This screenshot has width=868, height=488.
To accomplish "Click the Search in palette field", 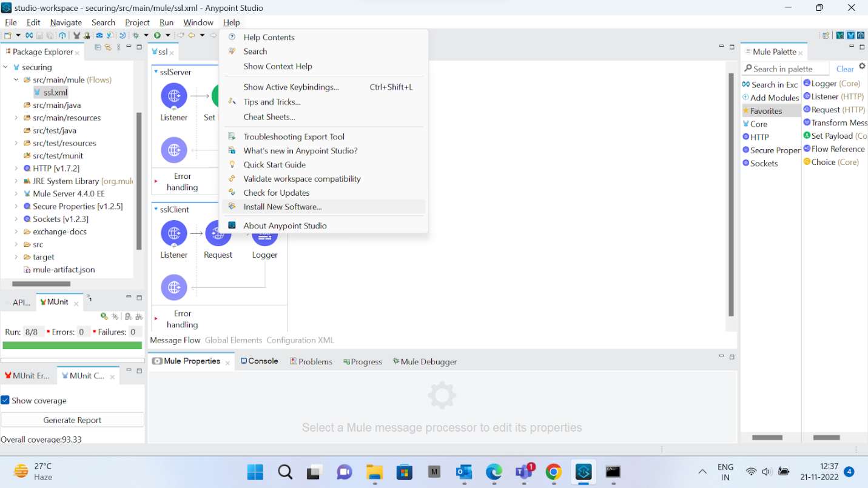I will click(786, 69).
